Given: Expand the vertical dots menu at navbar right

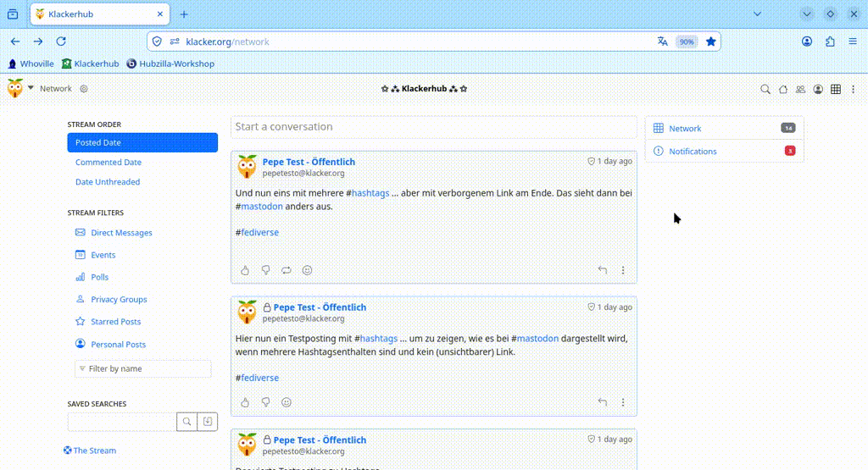Looking at the screenshot, I should pos(854,89).
